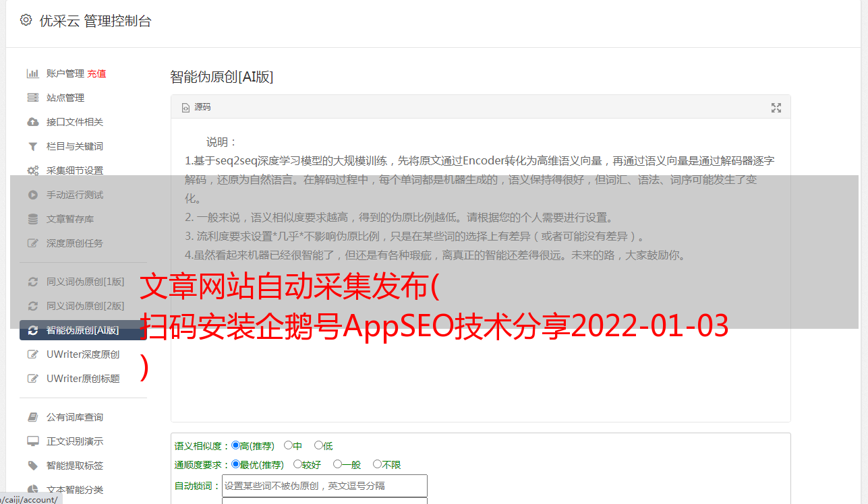
Task: Select 低 for 语义相似度
Action: [x=318, y=445]
